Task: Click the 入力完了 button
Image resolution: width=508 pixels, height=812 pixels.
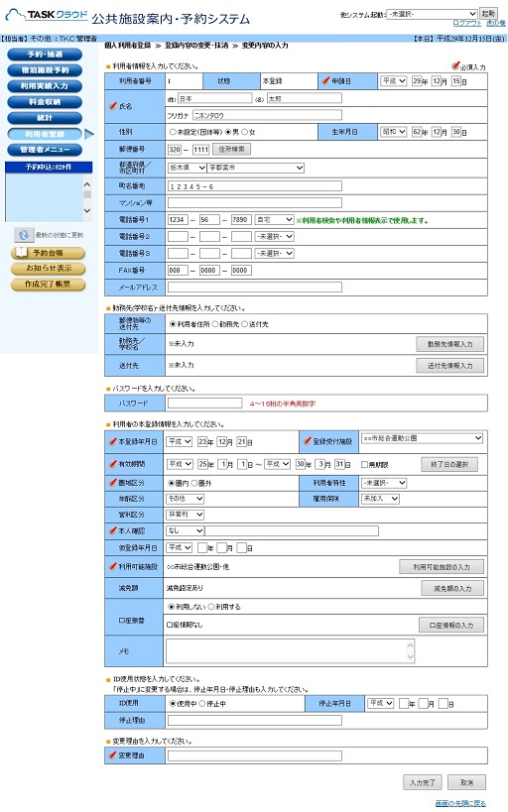Action: click(x=422, y=782)
